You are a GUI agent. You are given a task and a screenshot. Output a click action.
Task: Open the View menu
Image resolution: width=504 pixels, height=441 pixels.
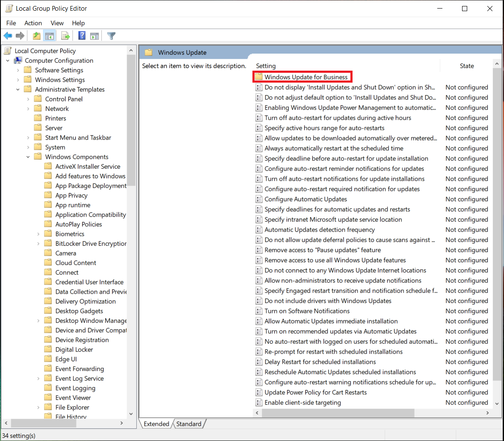pos(57,23)
